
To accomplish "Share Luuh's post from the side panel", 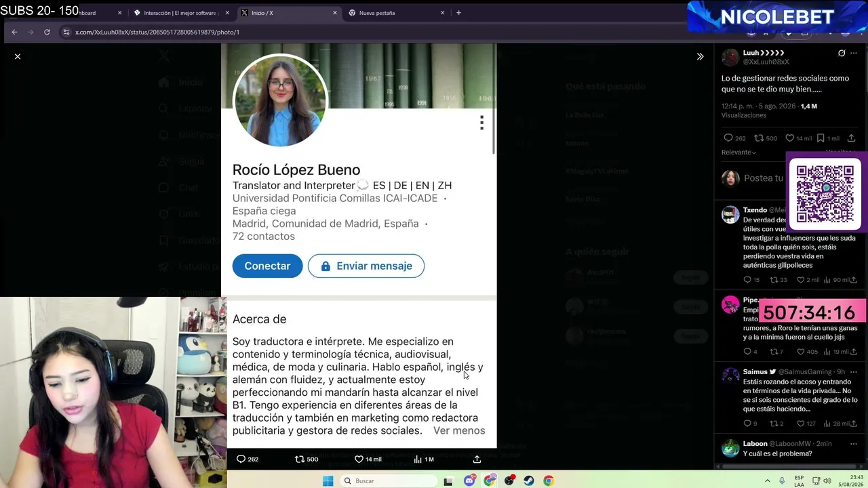I will 852,138.
